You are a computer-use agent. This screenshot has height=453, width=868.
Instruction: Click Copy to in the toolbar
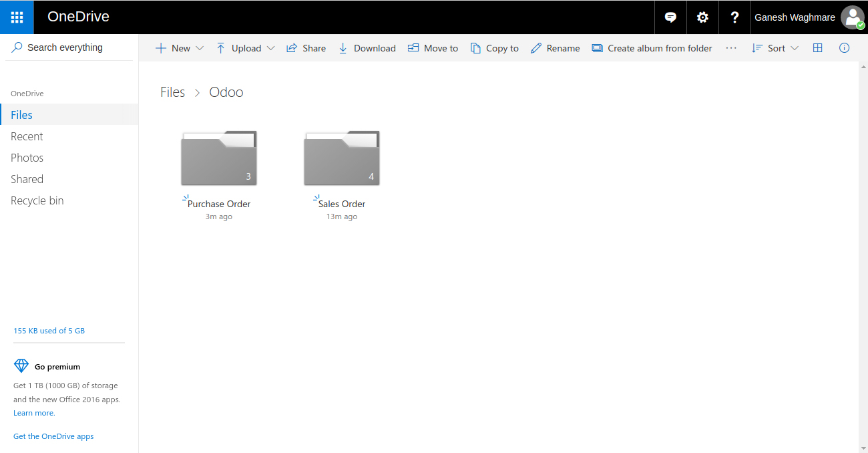click(x=494, y=48)
